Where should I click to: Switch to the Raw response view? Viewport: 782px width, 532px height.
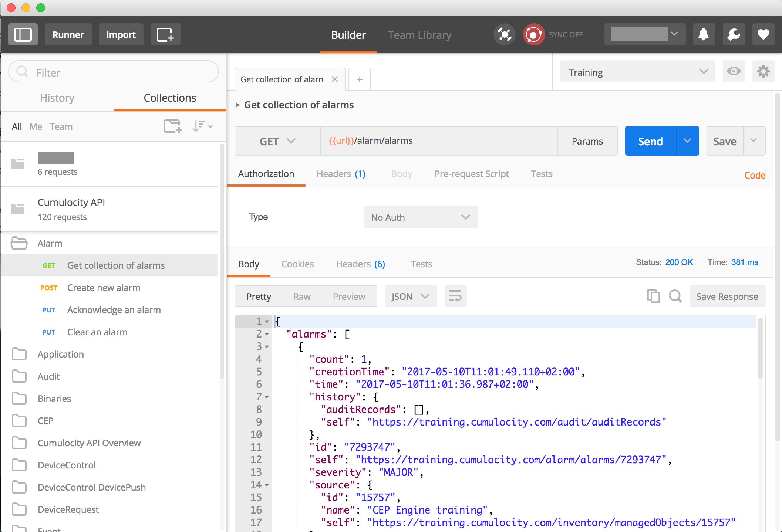[302, 296]
